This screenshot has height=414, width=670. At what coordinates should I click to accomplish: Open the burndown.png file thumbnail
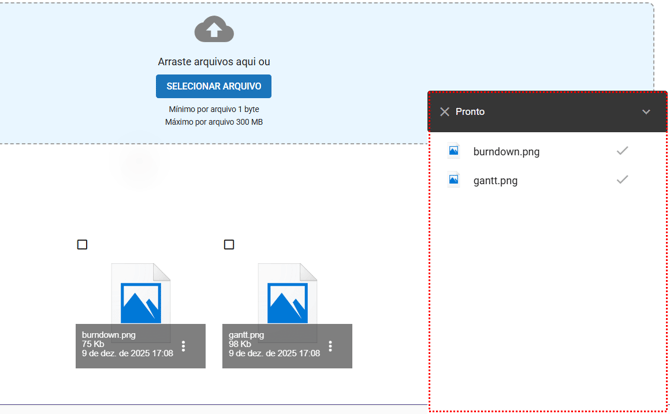[x=140, y=297]
